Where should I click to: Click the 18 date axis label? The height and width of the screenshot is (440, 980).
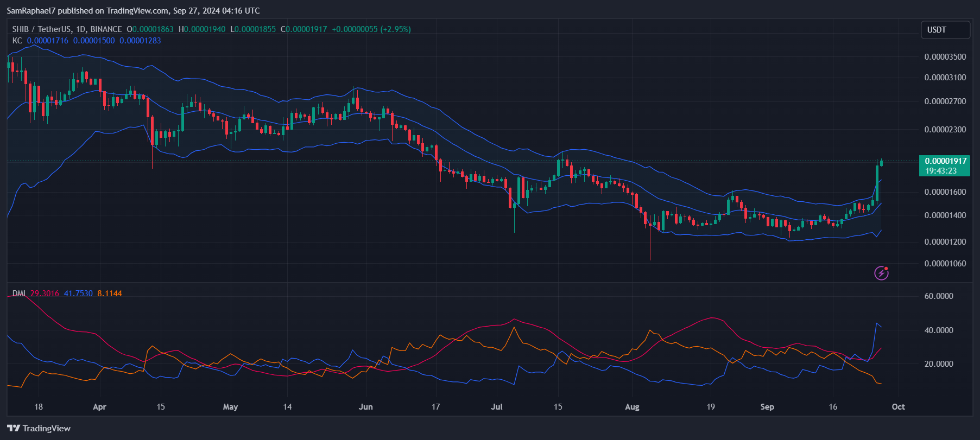pyautogui.click(x=39, y=407)
